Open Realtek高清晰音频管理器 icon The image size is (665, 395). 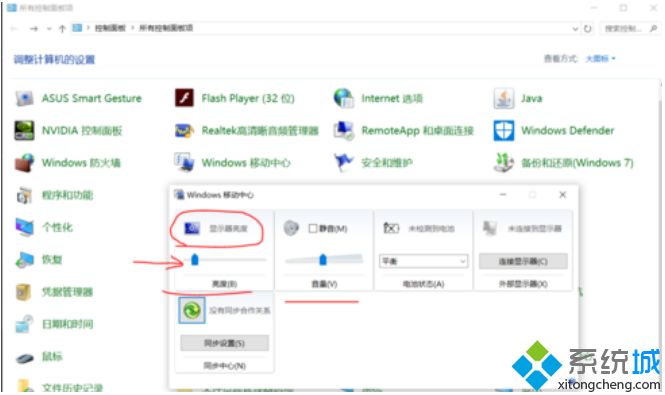click(x=184, y=131)
